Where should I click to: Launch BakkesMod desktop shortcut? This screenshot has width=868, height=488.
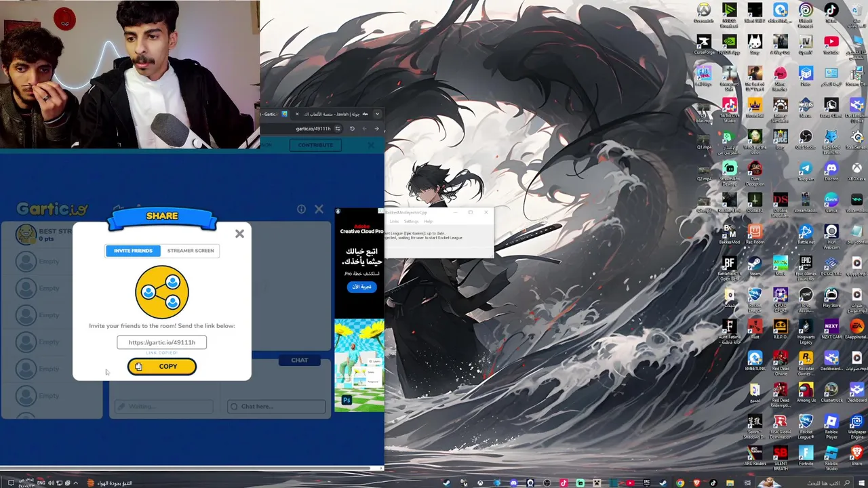[730, 235]
